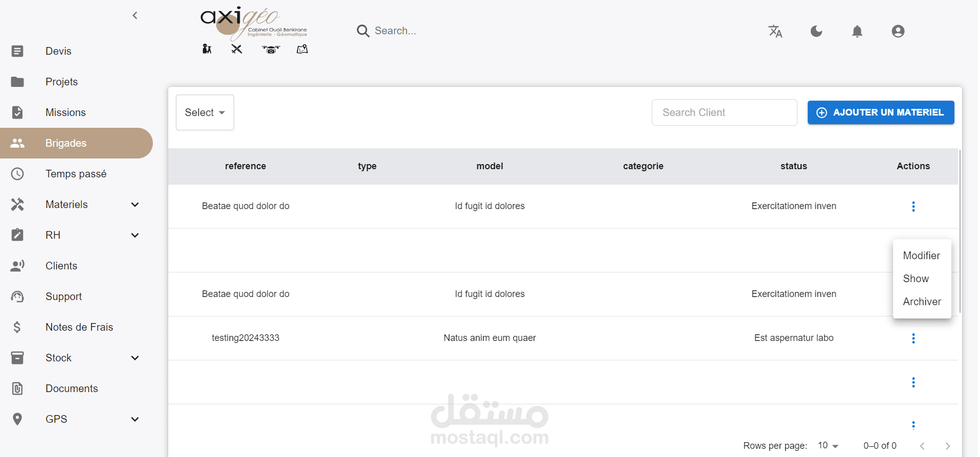Select the Est aspernatur labo status cell
The width and height of the screenshot is (980, 457).
click(794, 338)
